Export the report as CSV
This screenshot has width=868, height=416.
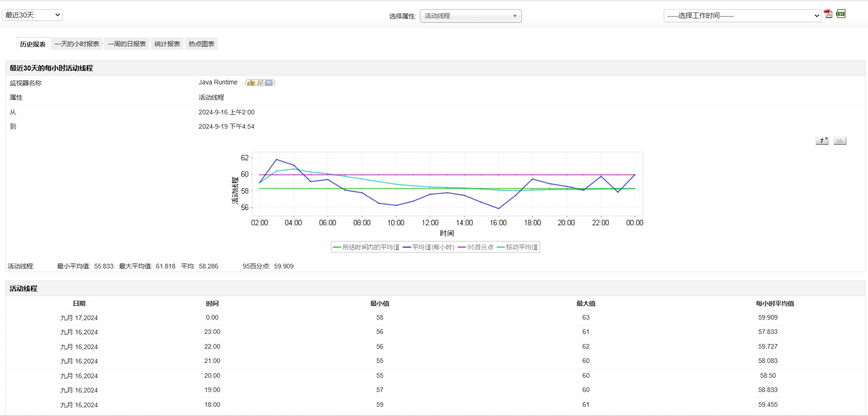[x=841, y=14]
